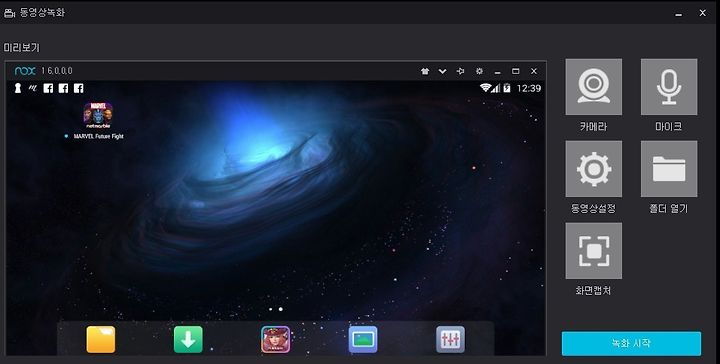Click the 동영상녹화 window title icon
Image resolution: width=720 pixels, height=364 pixels.
[x=9, y=13]
